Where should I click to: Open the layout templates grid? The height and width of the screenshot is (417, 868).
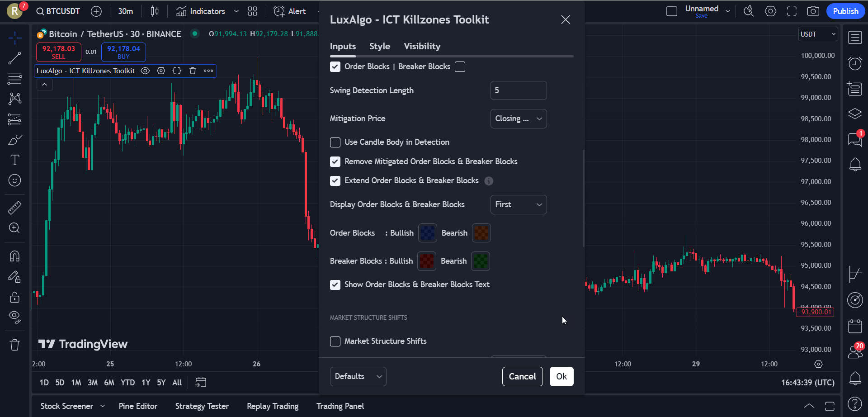click(x=252, y=11)
